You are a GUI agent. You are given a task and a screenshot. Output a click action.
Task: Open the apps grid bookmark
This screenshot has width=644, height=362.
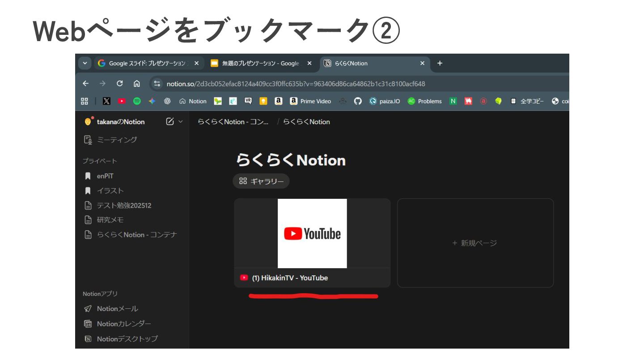[84, 101]
